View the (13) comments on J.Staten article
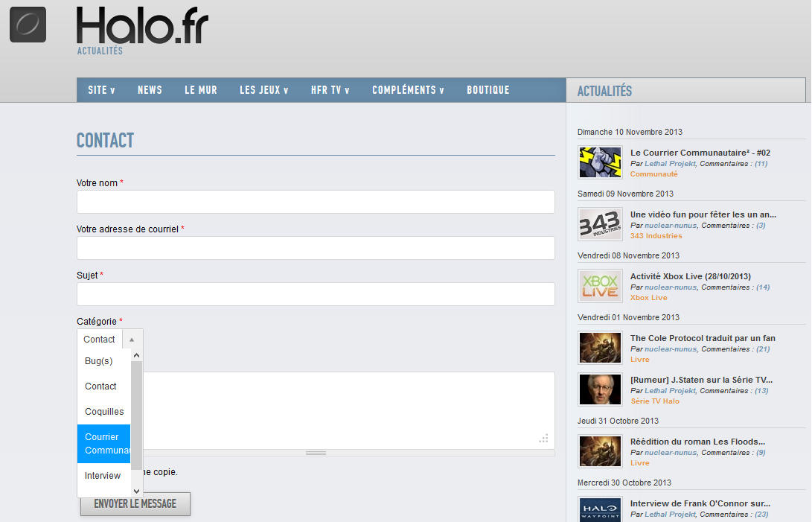The height and width of the screenshot is (522, 812). pos(761,391)
